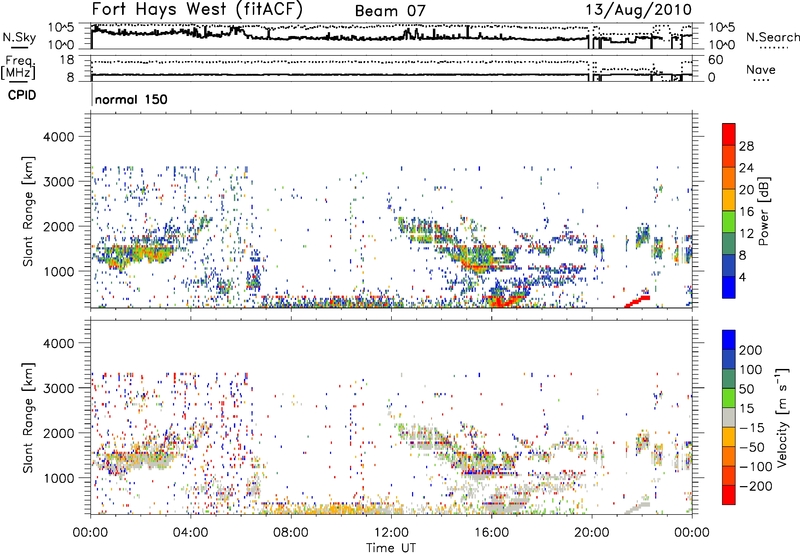Click the '08:00' time tick label
The height and width of the screenshot is (554, 800).
coord(290,533)
